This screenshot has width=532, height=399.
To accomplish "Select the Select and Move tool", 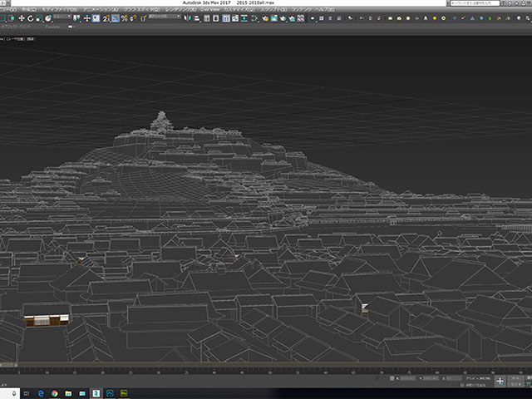I will (21, 17).
